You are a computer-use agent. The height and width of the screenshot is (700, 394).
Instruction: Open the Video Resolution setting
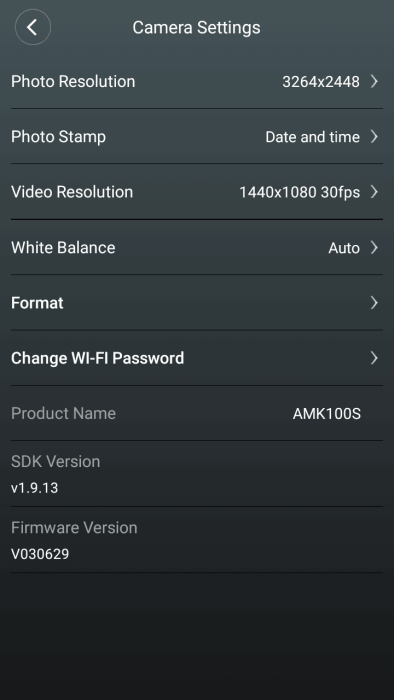197,192
